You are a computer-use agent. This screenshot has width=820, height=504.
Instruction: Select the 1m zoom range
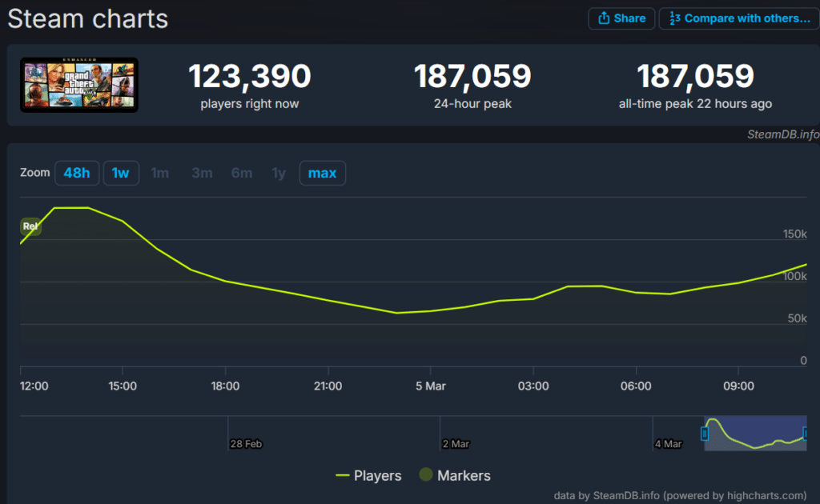pyautogui.click(x=160, y=173)
